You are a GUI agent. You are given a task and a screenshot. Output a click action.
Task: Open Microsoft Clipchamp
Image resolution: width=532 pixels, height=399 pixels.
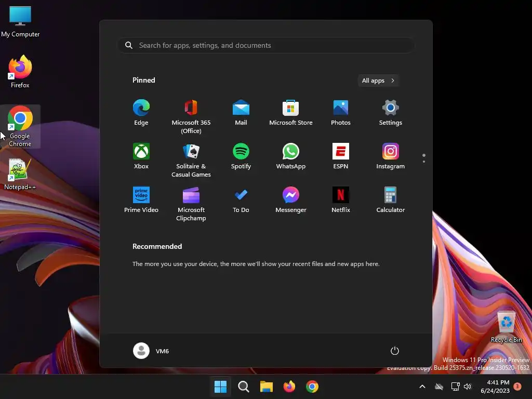pos(191,204)
